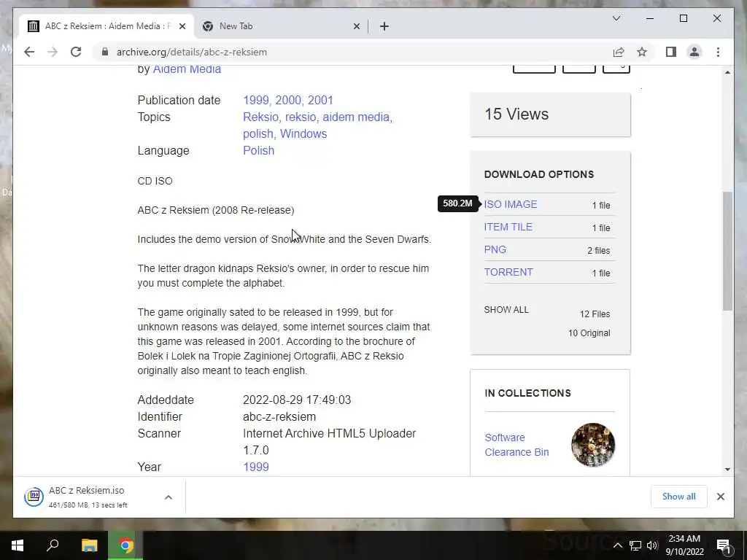Image resolution: width=747 pixels, height=560 pixels.
Task: Open Chrome's three-dot menu
Action: coord(718,52)
